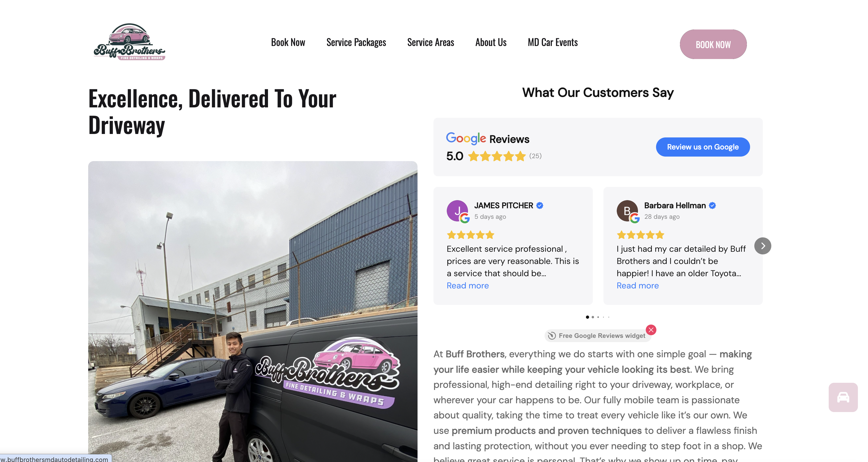Click James Pitcher's profile avatar

point(457,211)
